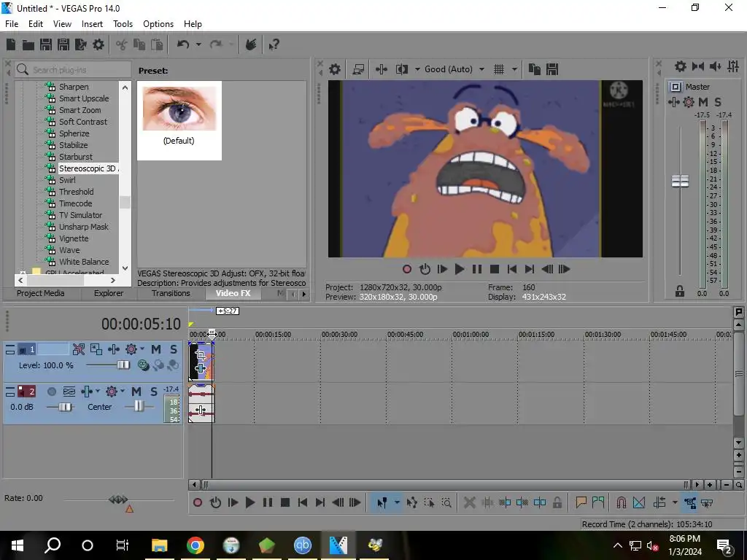Cut selection with the scissors icon
The image size is (747, 560).
click(122, 44)
